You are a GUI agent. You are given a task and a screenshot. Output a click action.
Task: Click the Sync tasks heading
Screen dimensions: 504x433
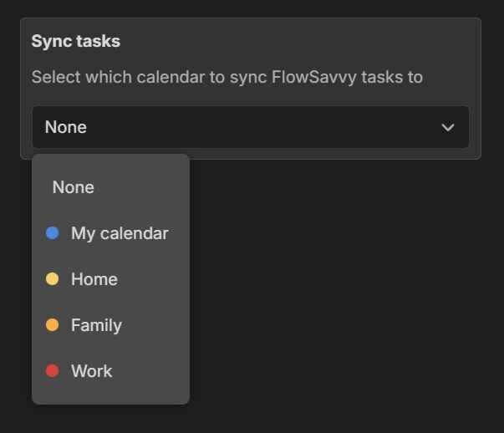(x=76, y=41)
